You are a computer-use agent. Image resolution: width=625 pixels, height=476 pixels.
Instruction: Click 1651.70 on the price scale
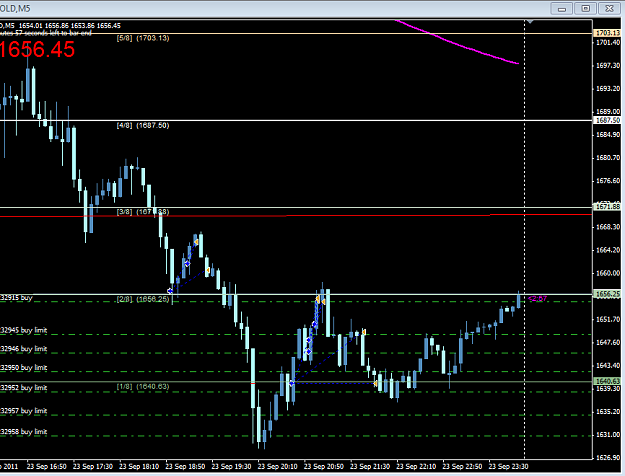pos(608,319)
